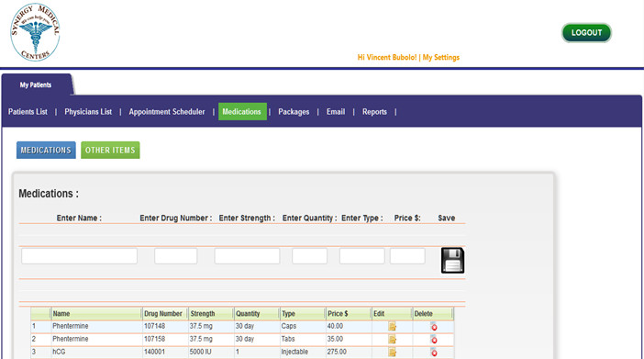
Task: Switch to the MEDICATIONS section button
Action: point(46,150)
